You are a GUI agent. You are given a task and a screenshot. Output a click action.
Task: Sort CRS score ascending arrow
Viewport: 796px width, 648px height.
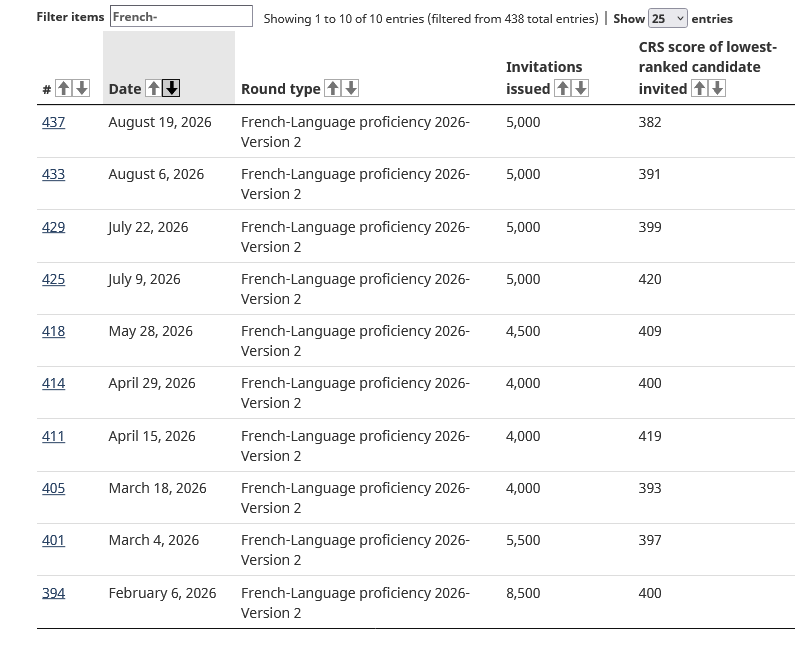pos(699,88)
